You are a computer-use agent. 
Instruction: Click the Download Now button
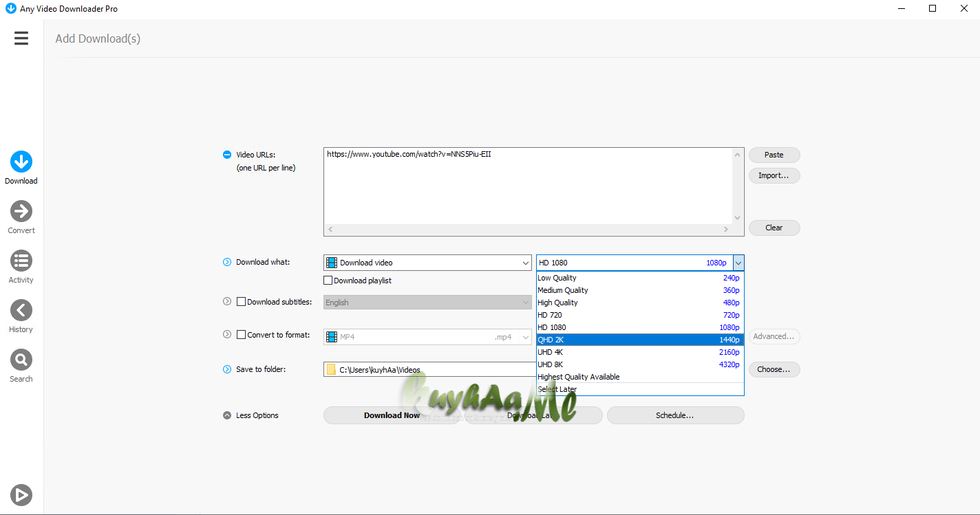click(392, 415)
